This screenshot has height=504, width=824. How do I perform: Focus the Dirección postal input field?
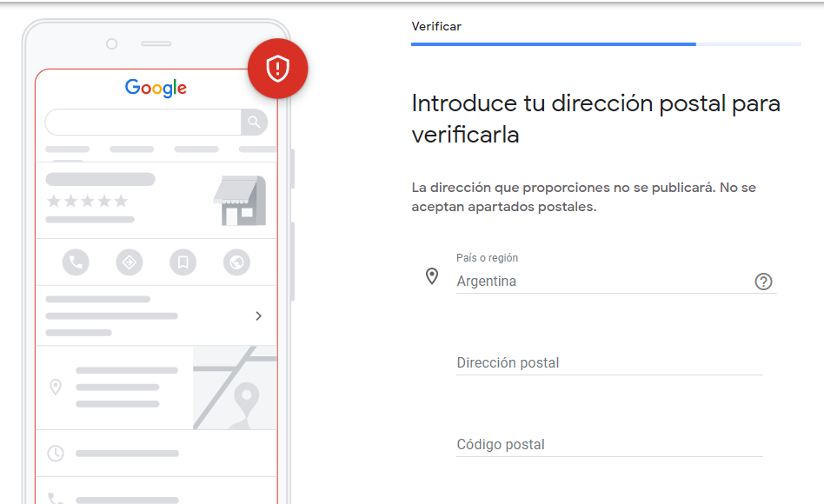(609, 363)
